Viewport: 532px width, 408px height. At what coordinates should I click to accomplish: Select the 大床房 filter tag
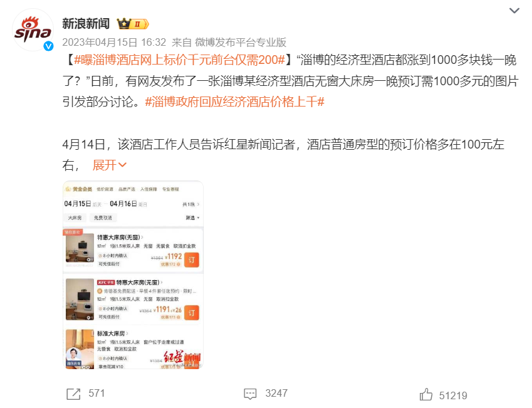[75, 217]
